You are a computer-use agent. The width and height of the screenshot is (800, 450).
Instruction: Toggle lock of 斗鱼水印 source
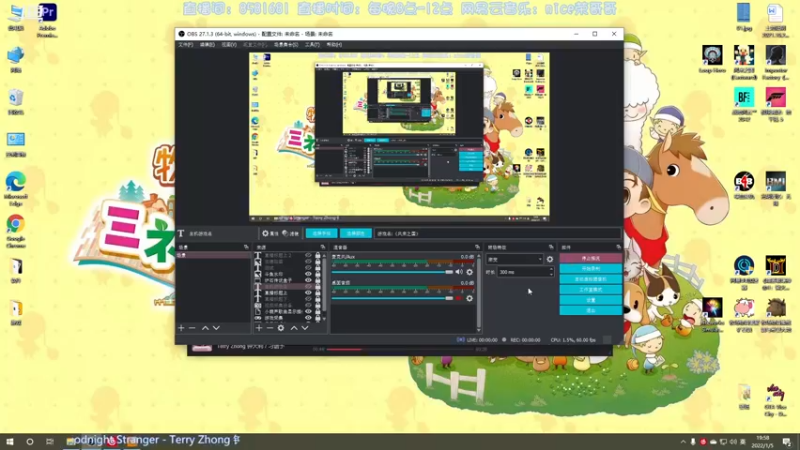317,274
